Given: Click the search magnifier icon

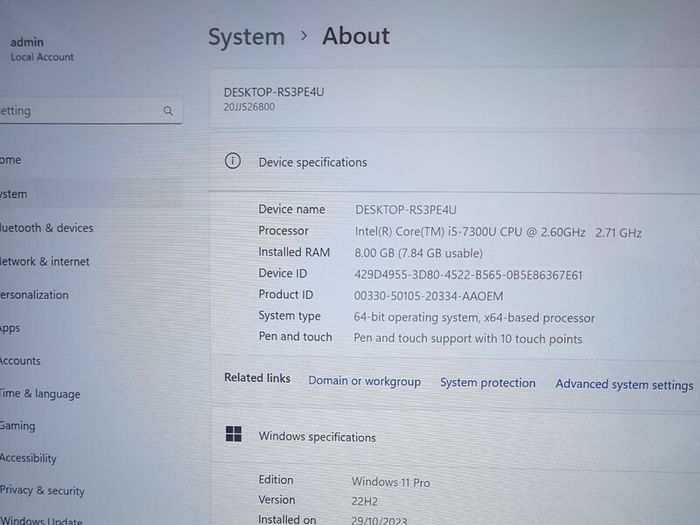Looking at the screenshot, I should [x=168, y=110].
